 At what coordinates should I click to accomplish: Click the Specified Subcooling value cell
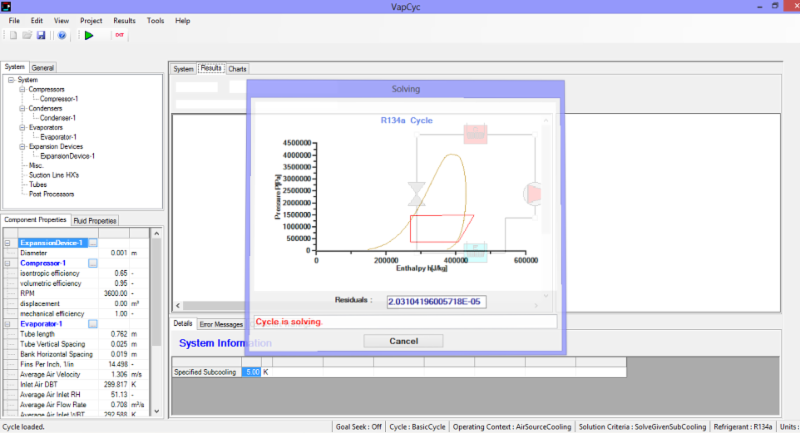click(x=253, y=372)
